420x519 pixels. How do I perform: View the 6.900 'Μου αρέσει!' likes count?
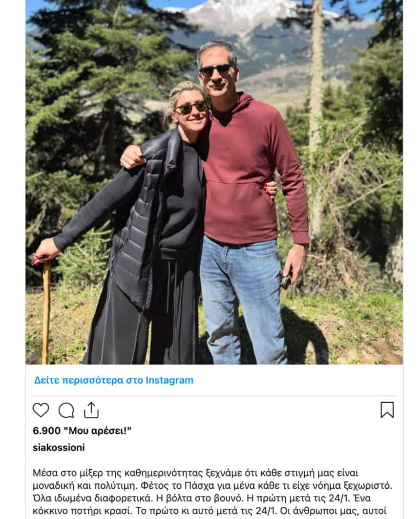pos(82,431)
